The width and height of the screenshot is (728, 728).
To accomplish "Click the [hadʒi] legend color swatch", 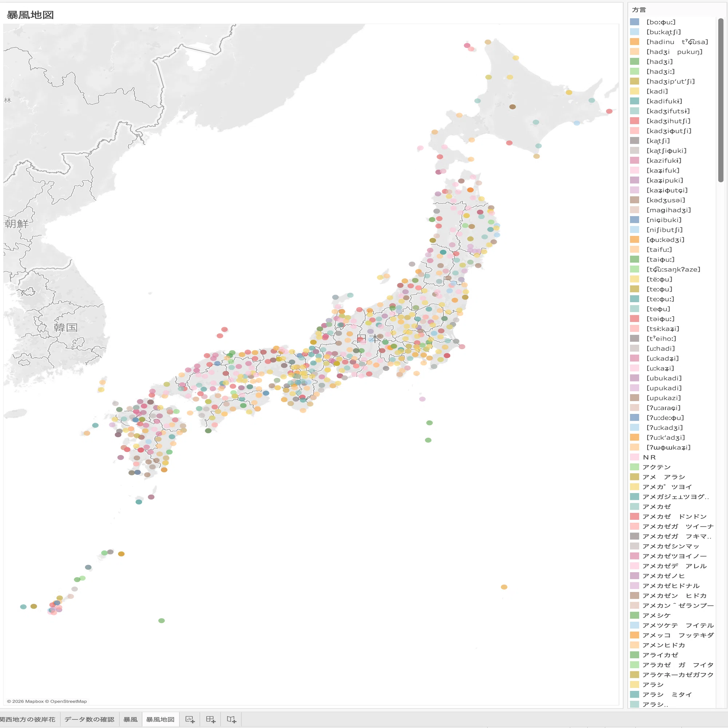I will 634,62.
